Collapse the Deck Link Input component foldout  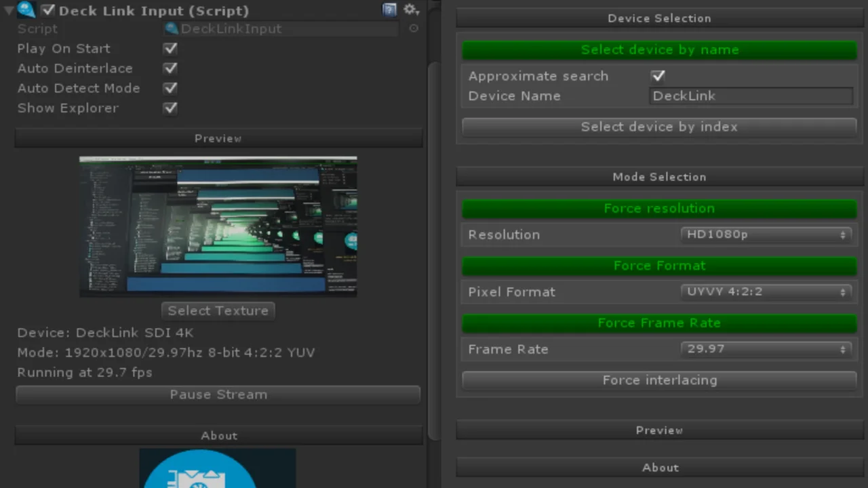click(x=9, y=11)
